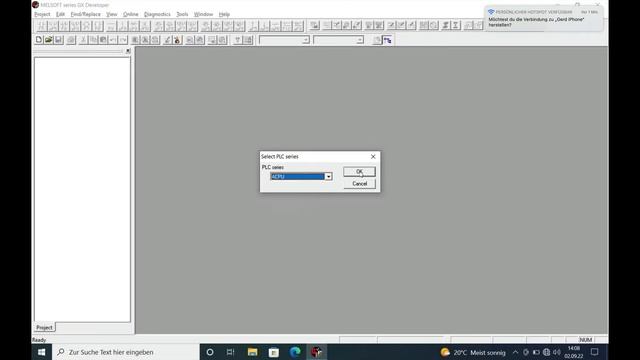Open Task View on the taskbar
The width and height of the screenshot is (640, 360).
[230, 352]
